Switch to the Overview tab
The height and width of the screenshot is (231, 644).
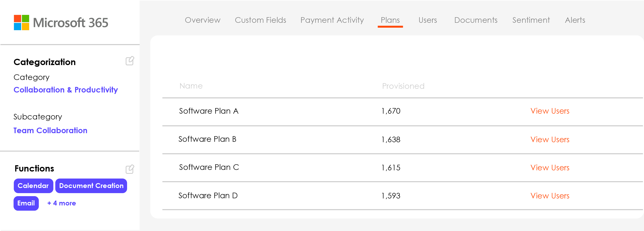[202, 20]
